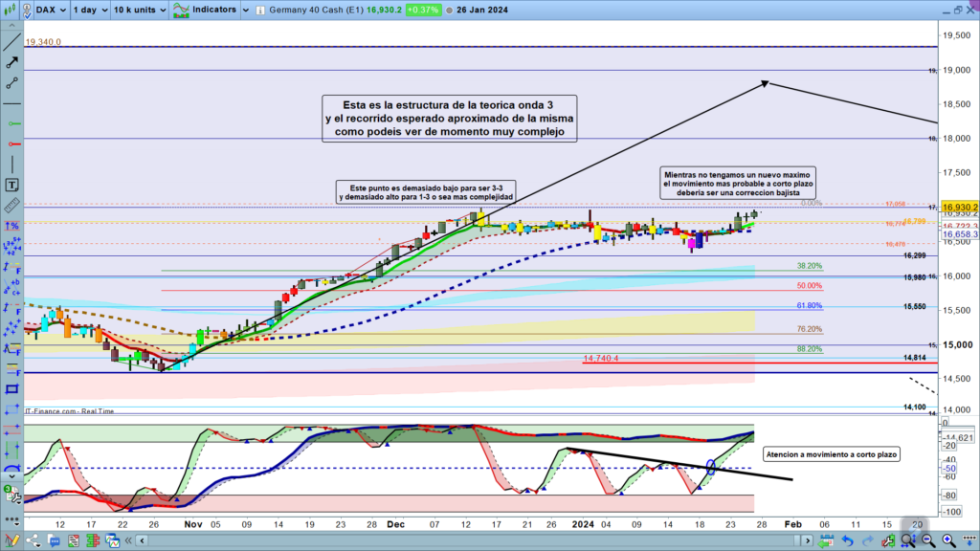Select the rectangle drawing tool
Image resolution: width=980 pixels, height=551 pixels.
12,389
